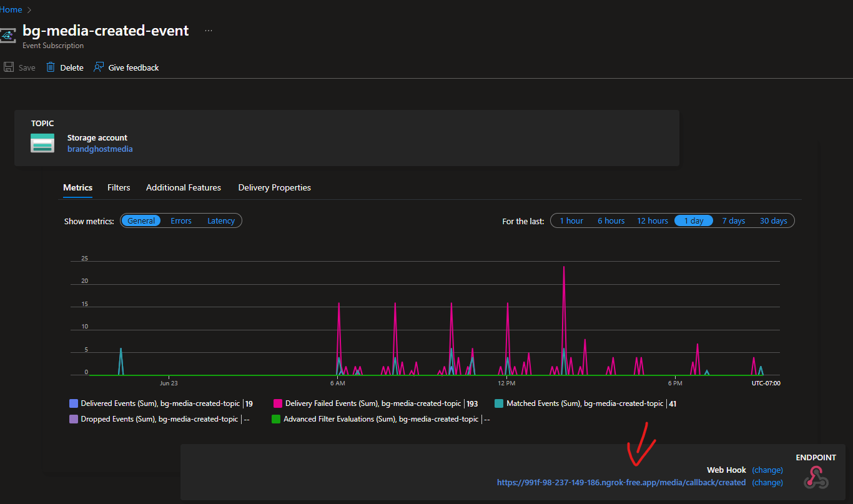The height and width of the screenshot is (504, 853).
Task: Click the Delivered Events legend text
Action: coord(161,403)
